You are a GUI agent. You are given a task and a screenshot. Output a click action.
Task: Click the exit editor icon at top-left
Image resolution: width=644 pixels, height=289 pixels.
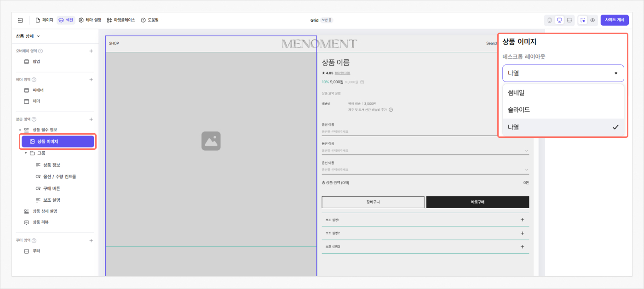click(x=20, y=20)
